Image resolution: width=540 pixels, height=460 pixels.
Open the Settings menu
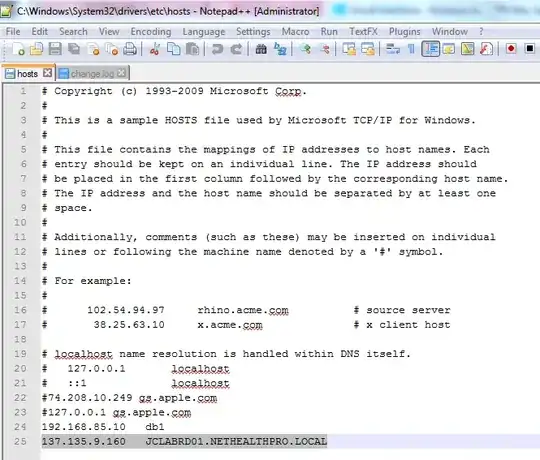253,32
